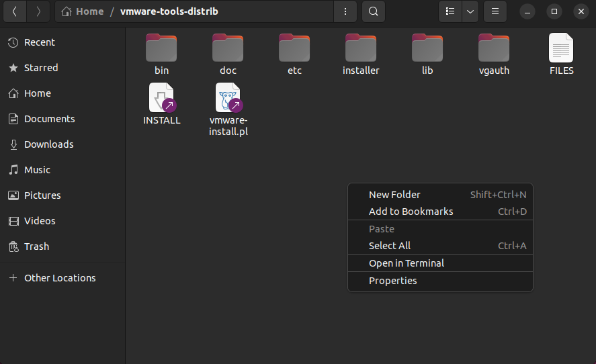
Task: Open Videos label in the sidebar
Action: (x=40, y=220)
